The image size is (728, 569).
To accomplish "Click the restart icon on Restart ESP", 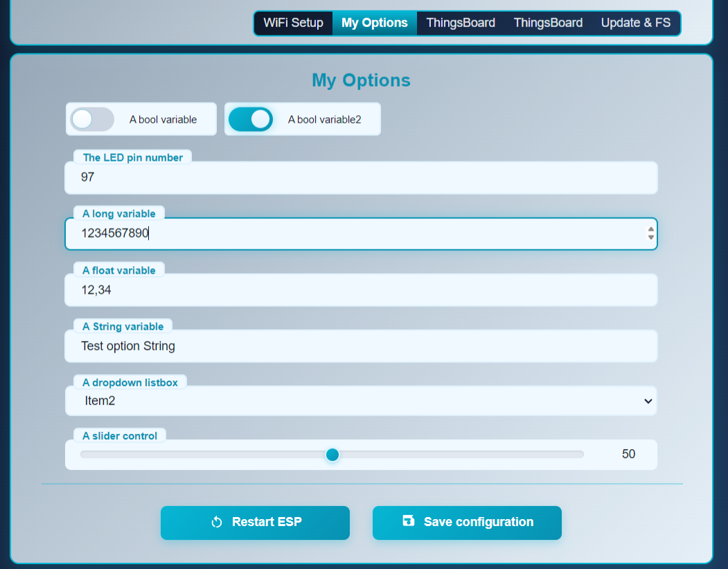I will pos(217,522).
